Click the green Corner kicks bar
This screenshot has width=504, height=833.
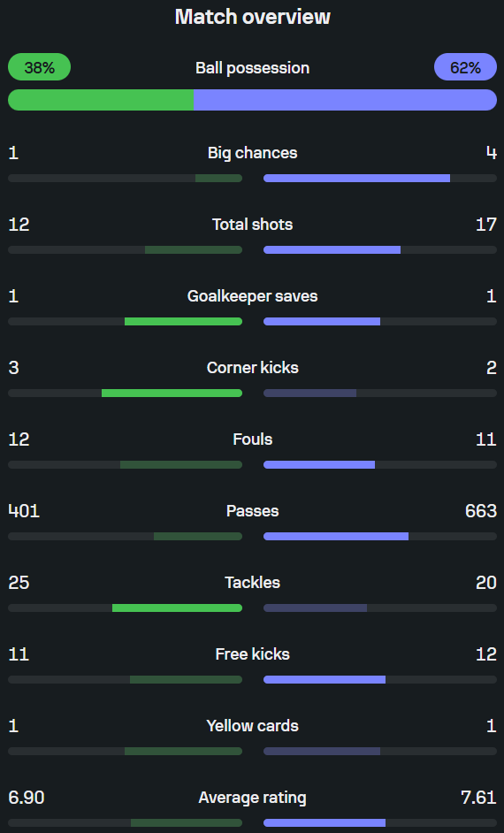(172, 394)
